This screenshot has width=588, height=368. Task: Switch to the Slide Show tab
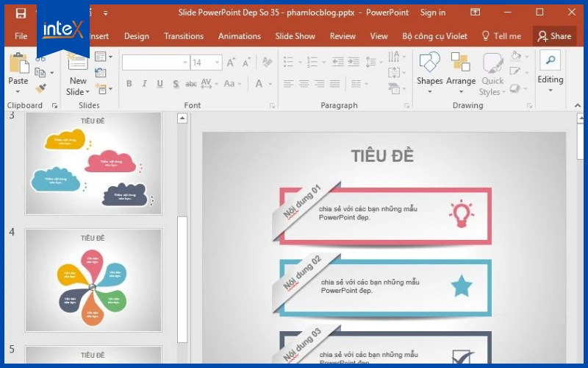(x=295, y=36)
